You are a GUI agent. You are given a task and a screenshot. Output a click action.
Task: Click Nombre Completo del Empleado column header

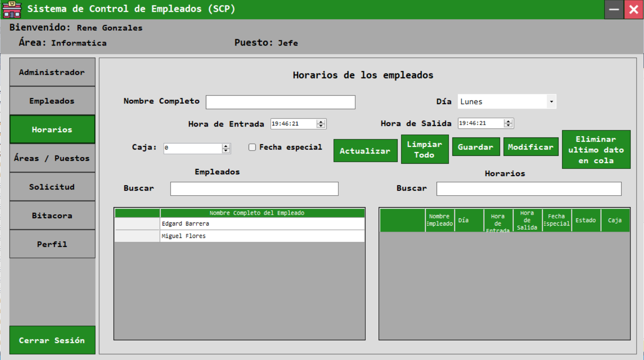tap(262, 213)
